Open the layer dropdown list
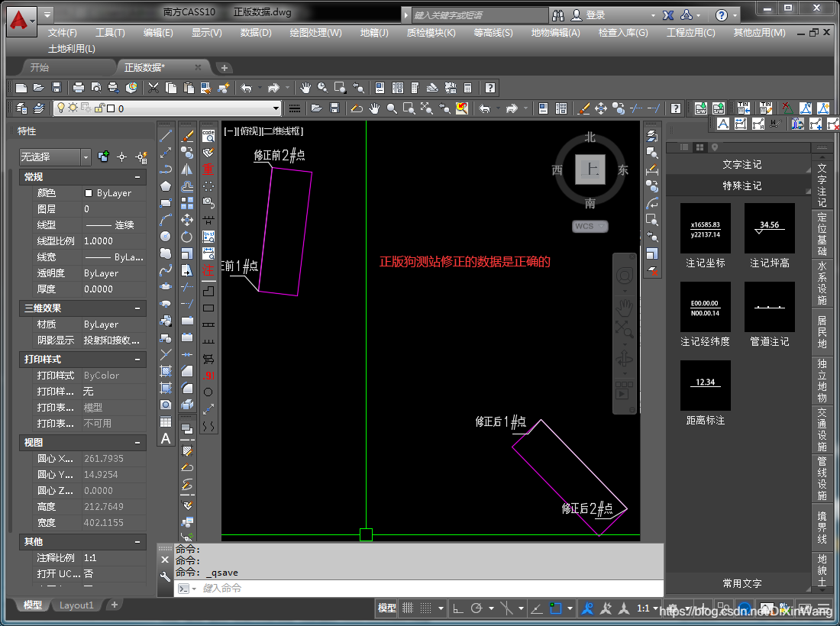Image resolution: width=840 pixels, height=626 pixels. (276, 108)
